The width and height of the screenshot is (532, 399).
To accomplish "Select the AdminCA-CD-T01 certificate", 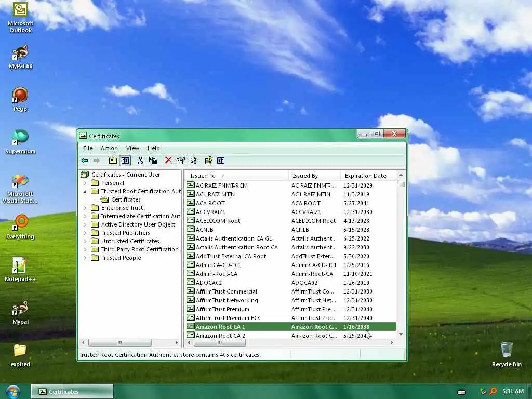I will 291,264.
